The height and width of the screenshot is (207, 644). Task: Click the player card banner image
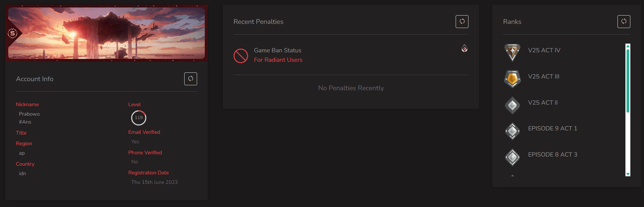point(110,33)
